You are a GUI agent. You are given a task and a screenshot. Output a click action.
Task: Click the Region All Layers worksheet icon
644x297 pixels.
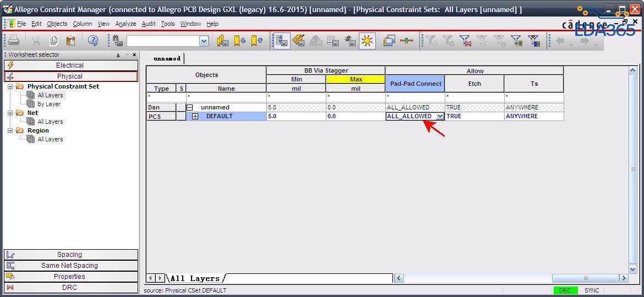click(30, 139)
